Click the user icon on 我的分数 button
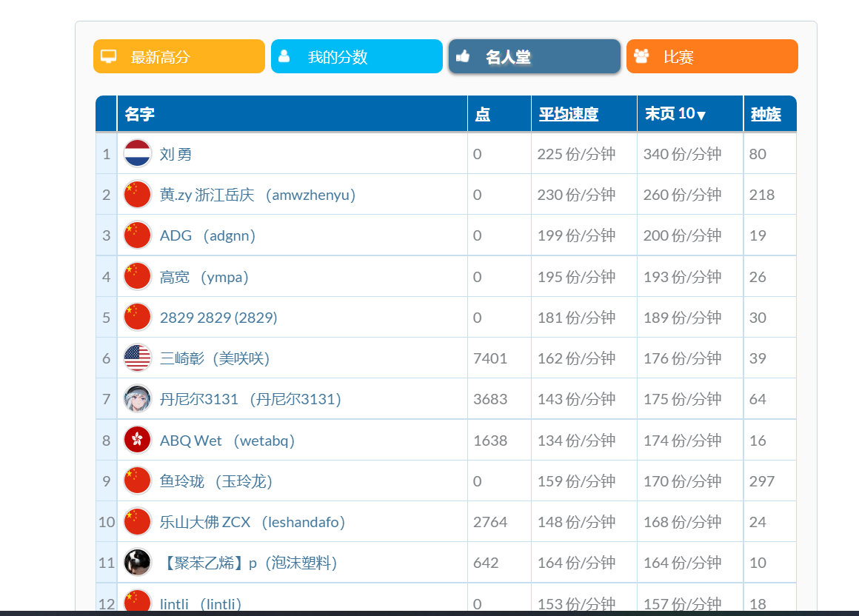 point(285,56)
